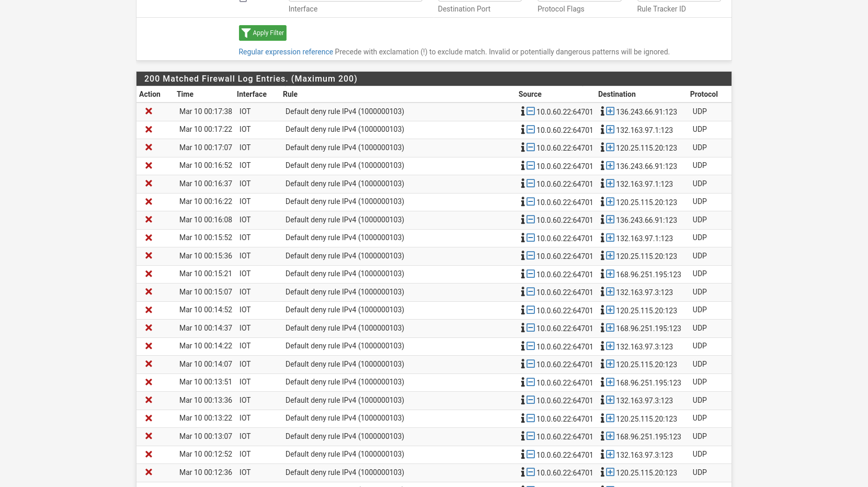Click the Rule Tracker ID filter label
The width and height of the screenshot is (868, 487).
click(x=661, y=9)
